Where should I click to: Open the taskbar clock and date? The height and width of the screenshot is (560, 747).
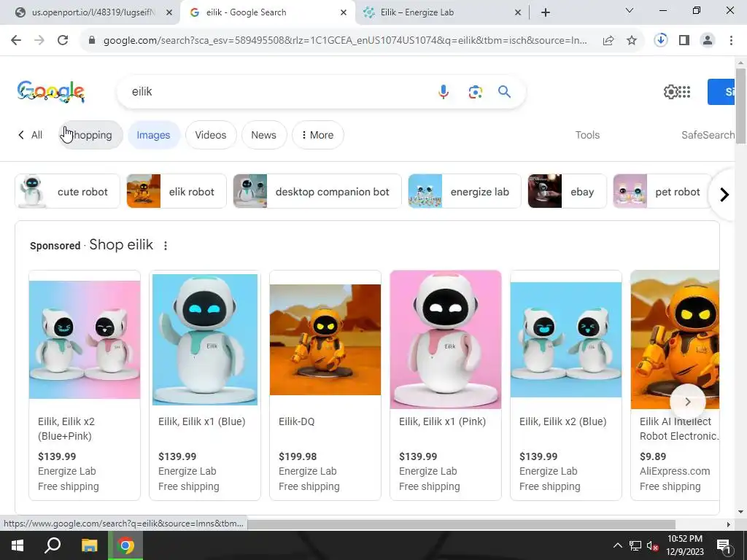[x=684, y=545]
